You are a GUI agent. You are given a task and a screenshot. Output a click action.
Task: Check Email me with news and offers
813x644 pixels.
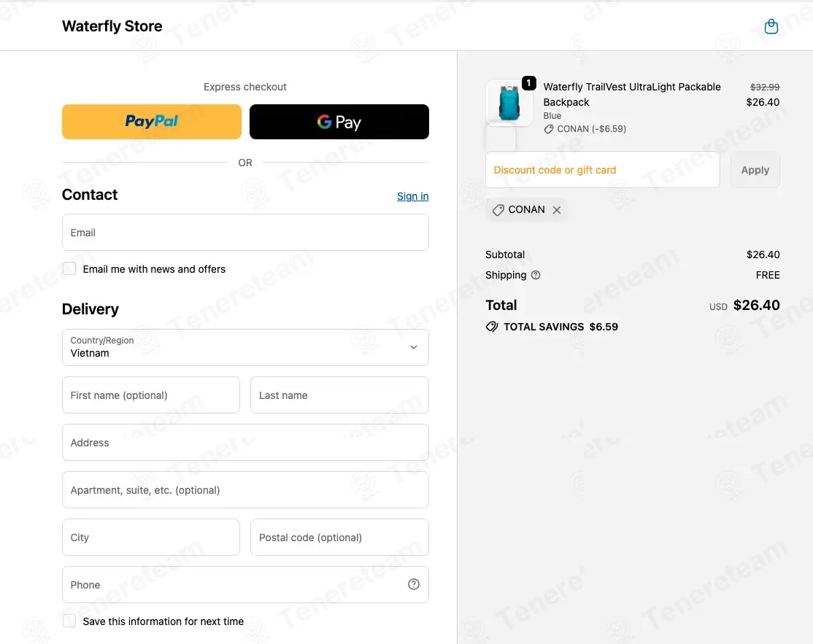click(x=69, y=268)
